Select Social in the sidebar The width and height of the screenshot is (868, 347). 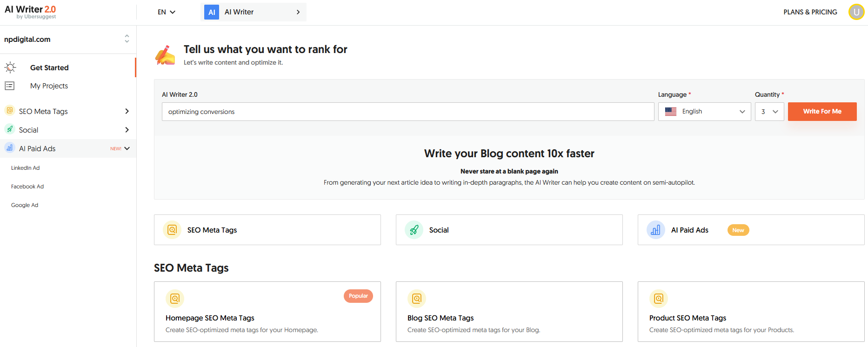(x=28, y=130)
